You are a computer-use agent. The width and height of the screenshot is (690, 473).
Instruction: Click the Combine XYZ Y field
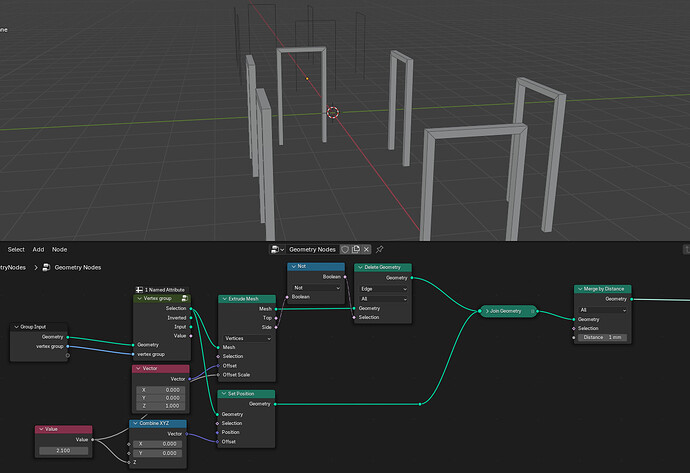pos(158,453)
